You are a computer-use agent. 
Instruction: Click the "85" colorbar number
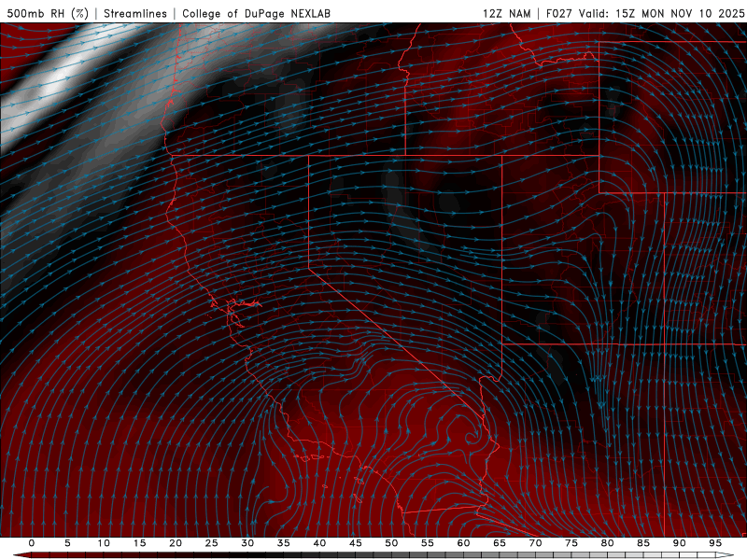[x=643, y=543]
